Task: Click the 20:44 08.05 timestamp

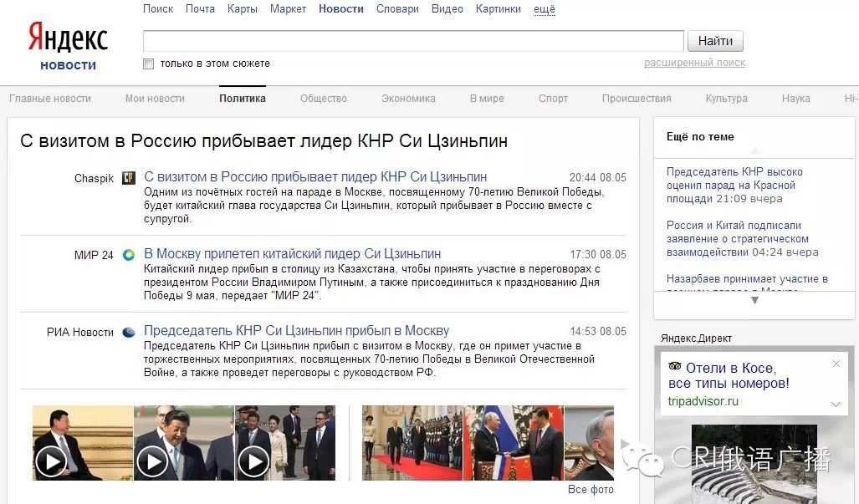Action: pyautogui.click(x=598, y=178)
